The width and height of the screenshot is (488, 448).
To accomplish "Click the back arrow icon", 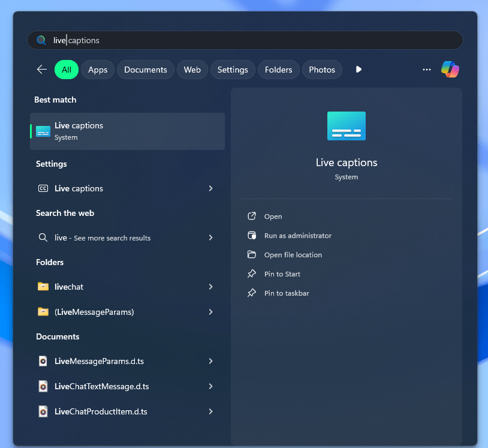I will (x=42, y=70).
